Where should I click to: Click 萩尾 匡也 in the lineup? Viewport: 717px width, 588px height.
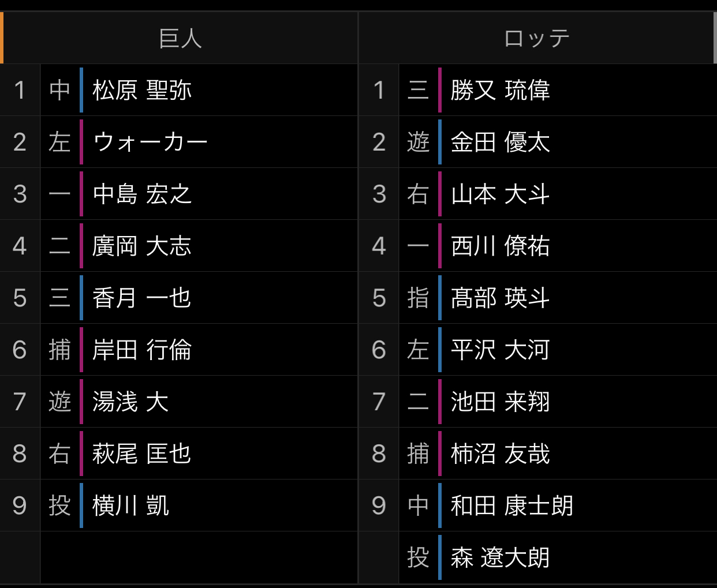(x=142, y=454)
